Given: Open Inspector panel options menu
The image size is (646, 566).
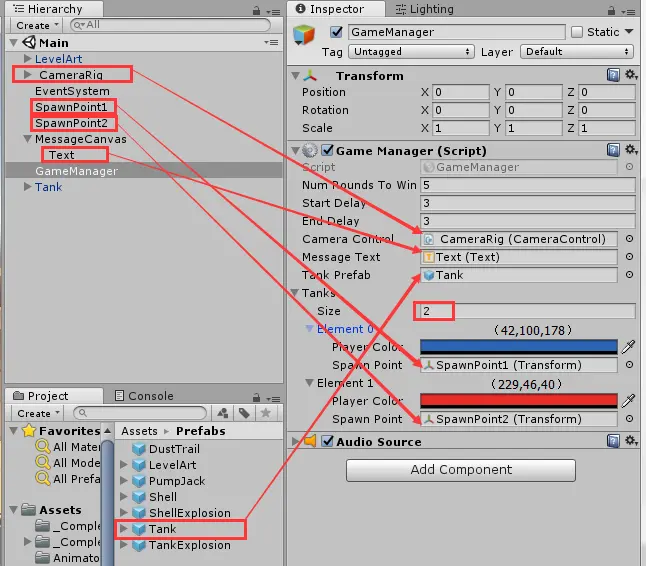Looking at the screenshot, I should (628, 12).
